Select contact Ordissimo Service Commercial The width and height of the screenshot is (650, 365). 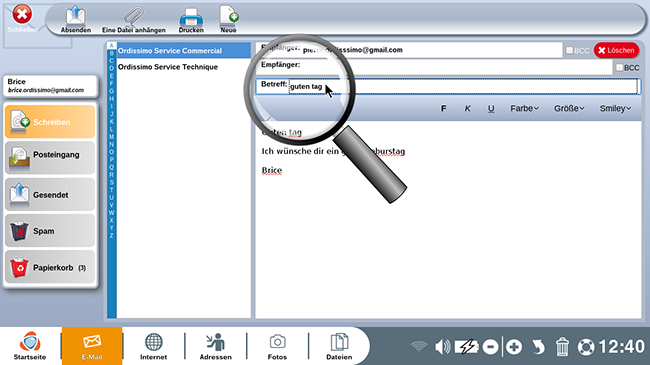pos(184,51)
